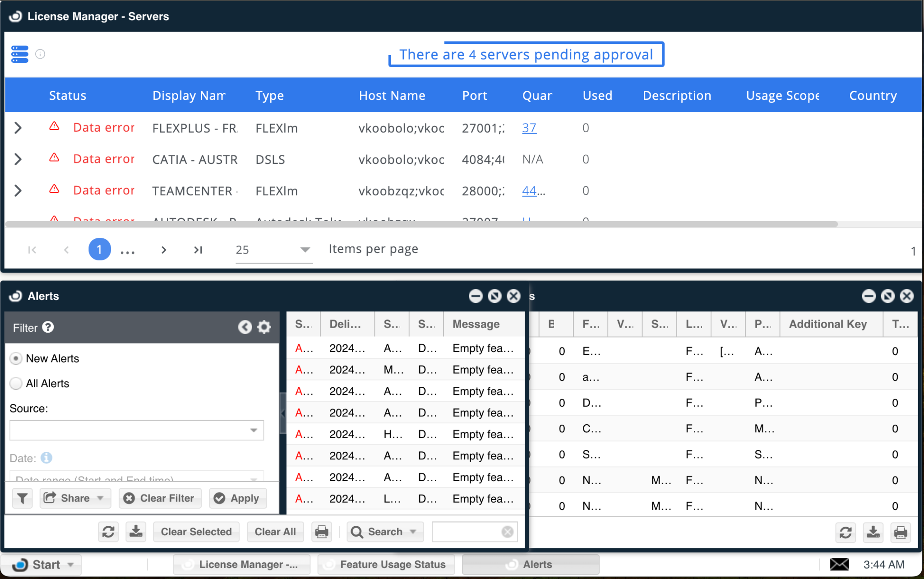
Task: Click the refresh icon in the Alerts toolbar
Action: click(x=108, y=532)
